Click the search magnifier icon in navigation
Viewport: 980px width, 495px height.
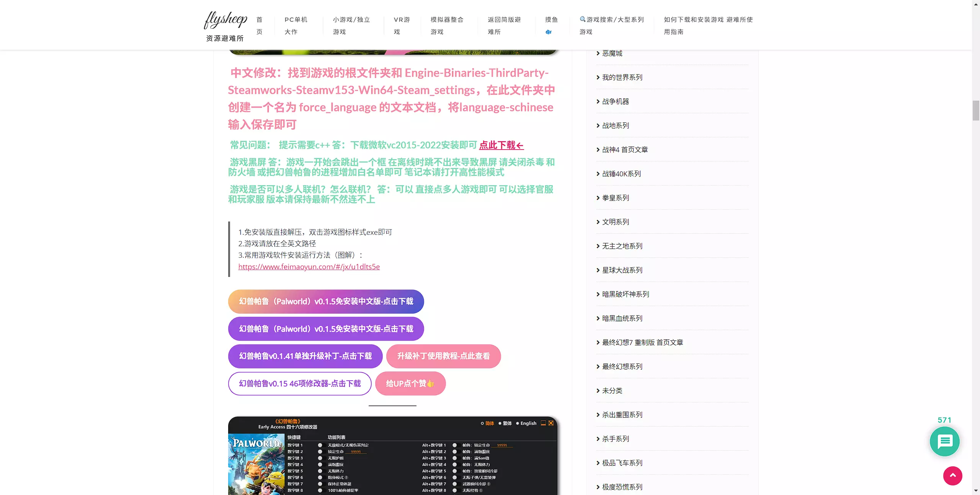pos(582,19)
